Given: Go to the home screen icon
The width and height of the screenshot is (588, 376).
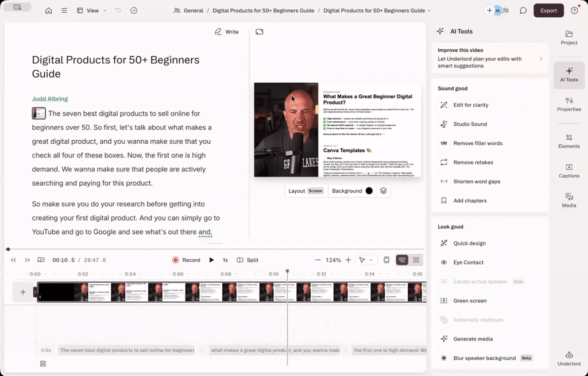Looking at the screenshot, I should 48,10.
